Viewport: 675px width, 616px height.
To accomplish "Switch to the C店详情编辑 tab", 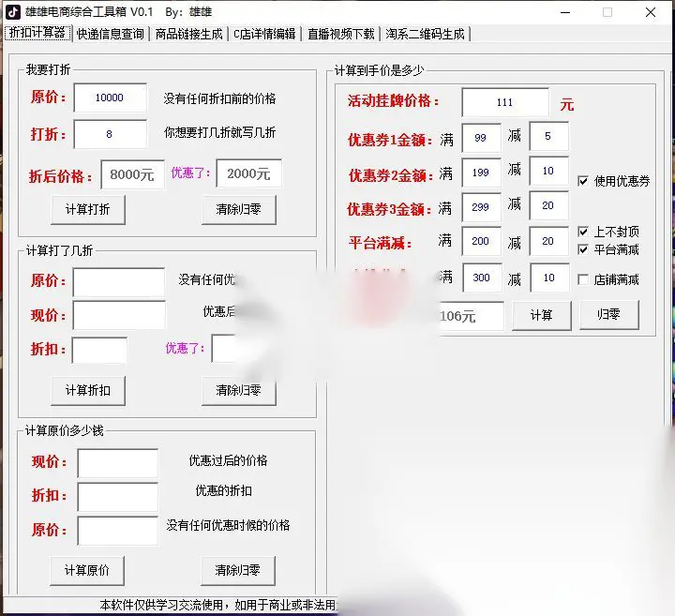I will tap(264, 34).
